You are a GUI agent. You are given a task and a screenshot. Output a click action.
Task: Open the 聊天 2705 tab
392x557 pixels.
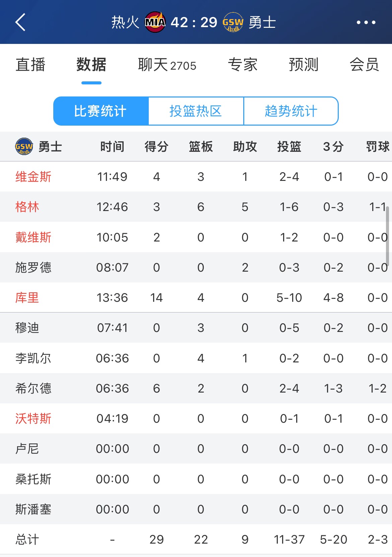tap(167, 65)
